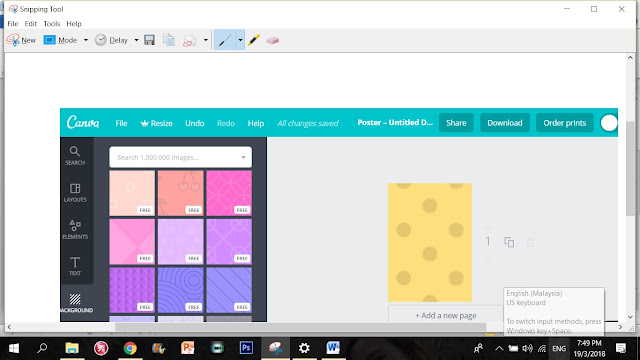Select the pink Eraser tool
The width and height of the screenshot is (640, 360).
coord(273,40)
